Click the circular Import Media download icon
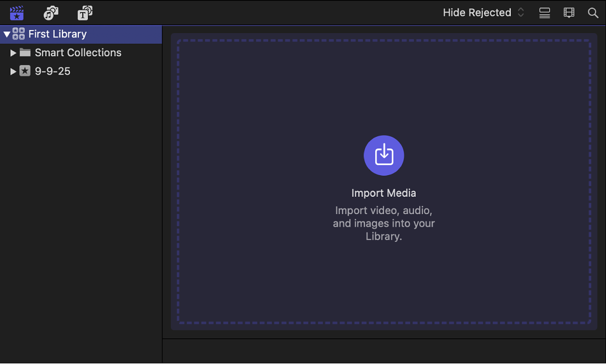This screenshot has height=364, width=606. click(x=383, y=155)
